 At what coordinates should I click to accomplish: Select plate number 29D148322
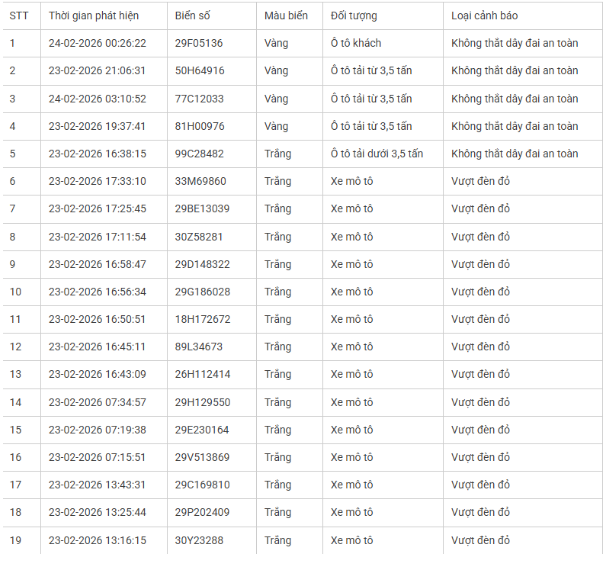point(201,264)
